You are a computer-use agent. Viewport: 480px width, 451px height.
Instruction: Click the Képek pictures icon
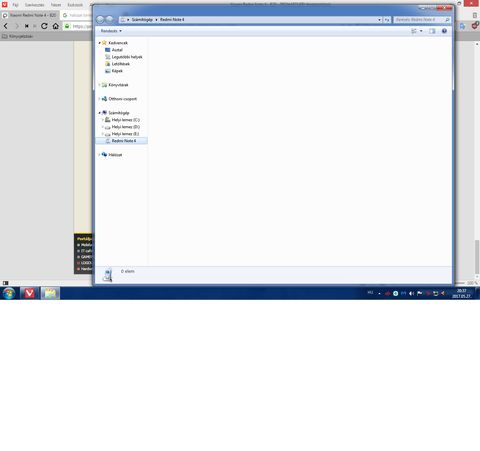[108, 71]
